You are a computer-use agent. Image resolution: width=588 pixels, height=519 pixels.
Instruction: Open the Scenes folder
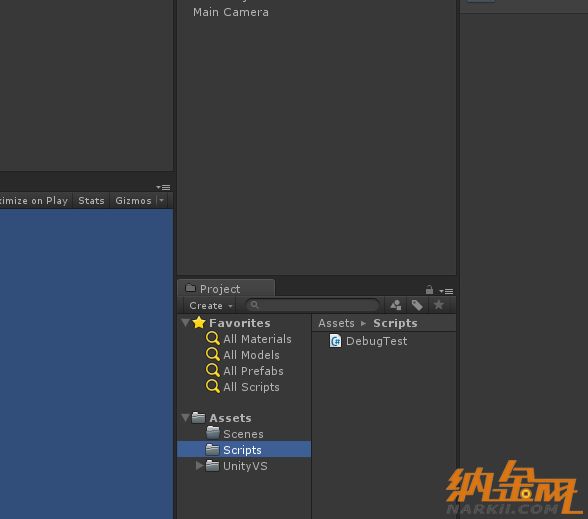244,434
